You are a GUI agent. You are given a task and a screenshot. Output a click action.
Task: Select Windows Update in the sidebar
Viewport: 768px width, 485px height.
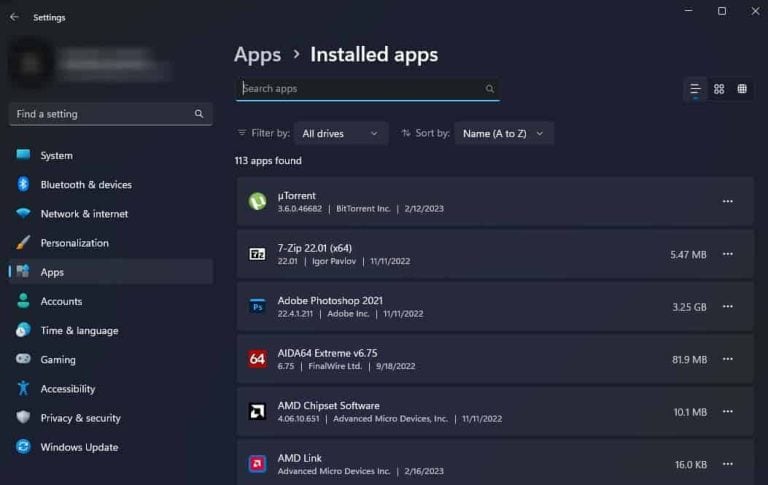coord(79,447)
